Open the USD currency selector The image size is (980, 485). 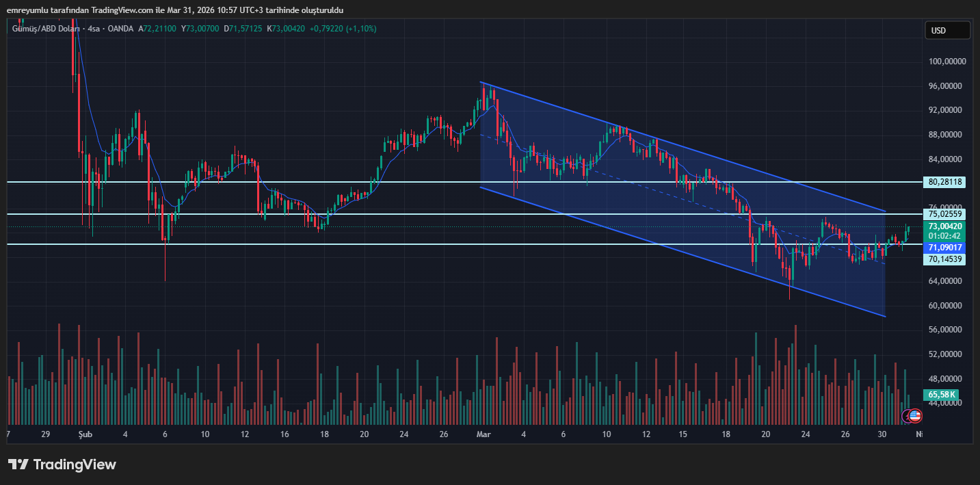tap(946, 30)
